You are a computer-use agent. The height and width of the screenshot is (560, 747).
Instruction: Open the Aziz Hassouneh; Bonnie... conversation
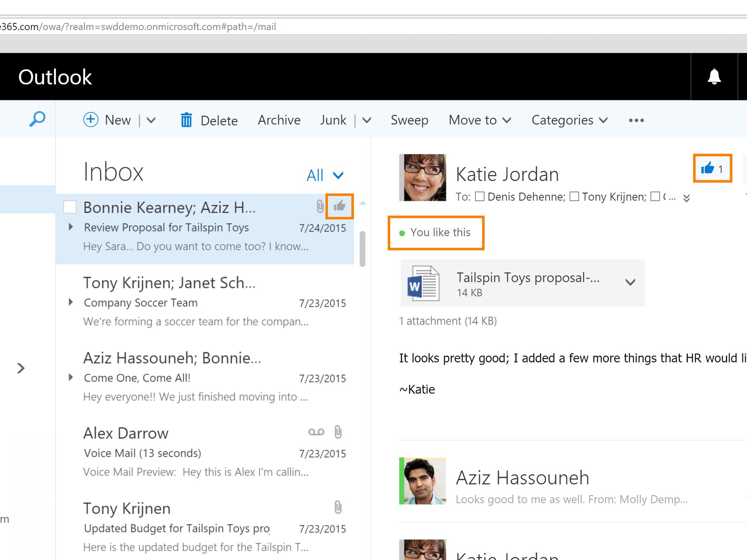coord(205,377)
